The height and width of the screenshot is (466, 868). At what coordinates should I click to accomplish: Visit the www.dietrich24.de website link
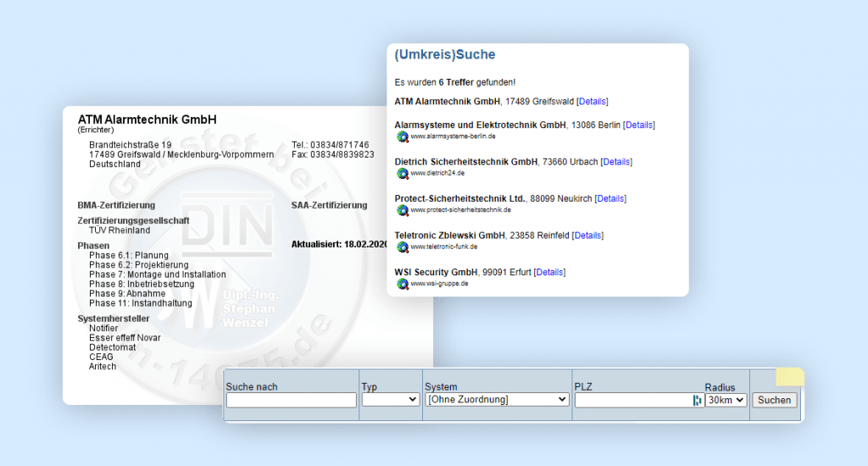click(x=437, y=174)
